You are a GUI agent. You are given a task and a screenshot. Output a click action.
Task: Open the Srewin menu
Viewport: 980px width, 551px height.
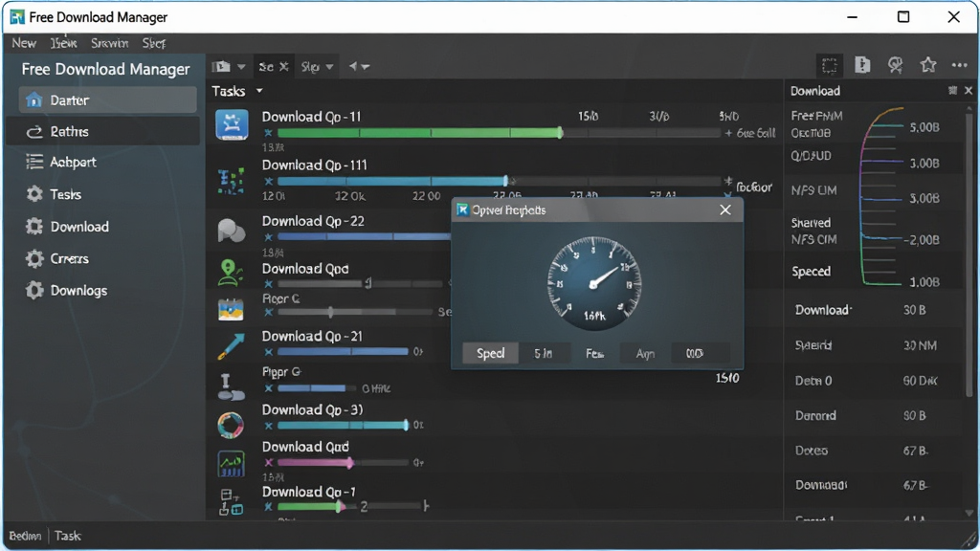[109, 43]
